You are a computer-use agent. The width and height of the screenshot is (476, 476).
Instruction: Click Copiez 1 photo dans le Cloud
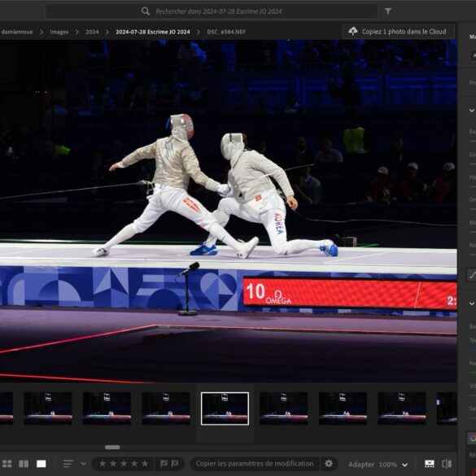pyautogui.click(x=398, y=32)
